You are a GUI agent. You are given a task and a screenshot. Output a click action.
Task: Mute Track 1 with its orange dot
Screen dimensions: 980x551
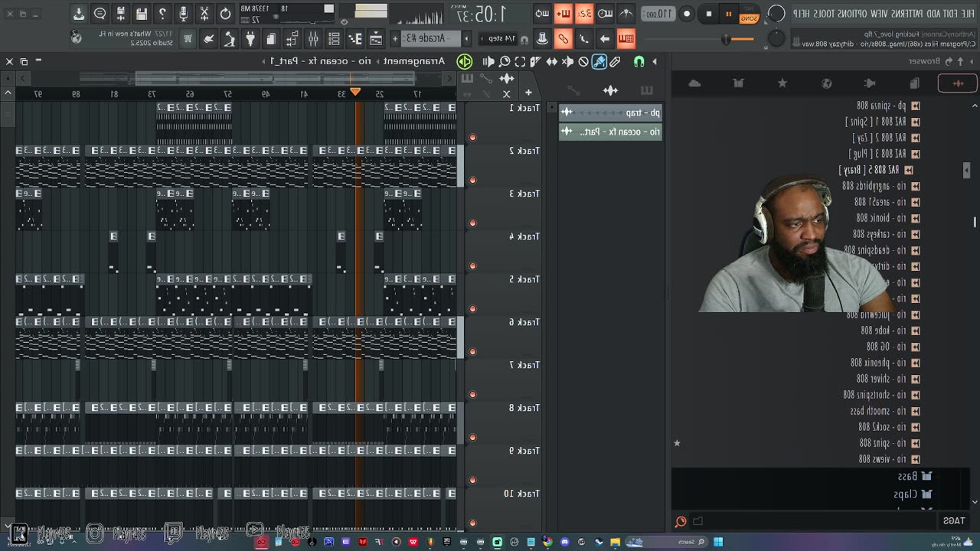tap(472, 138)
